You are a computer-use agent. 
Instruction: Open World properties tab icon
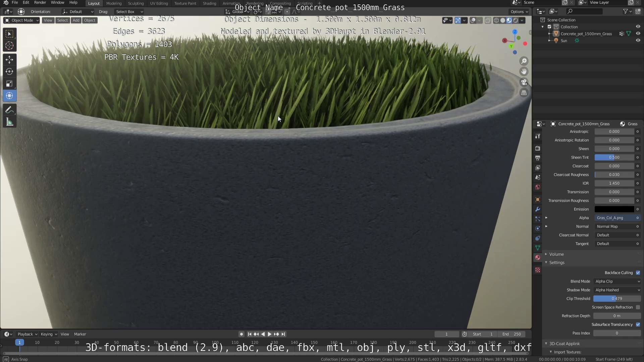click(x=538, y=187)
